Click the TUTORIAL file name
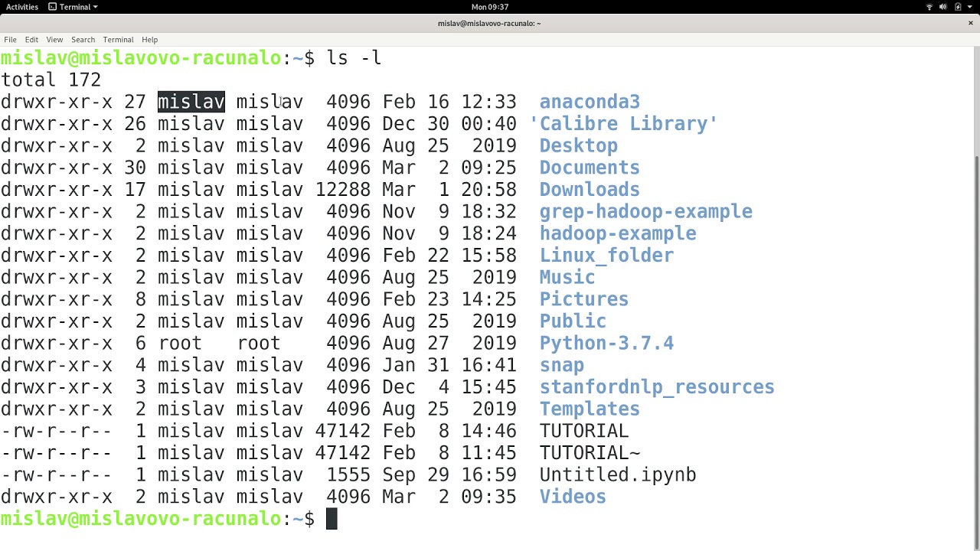 [583, 431]
